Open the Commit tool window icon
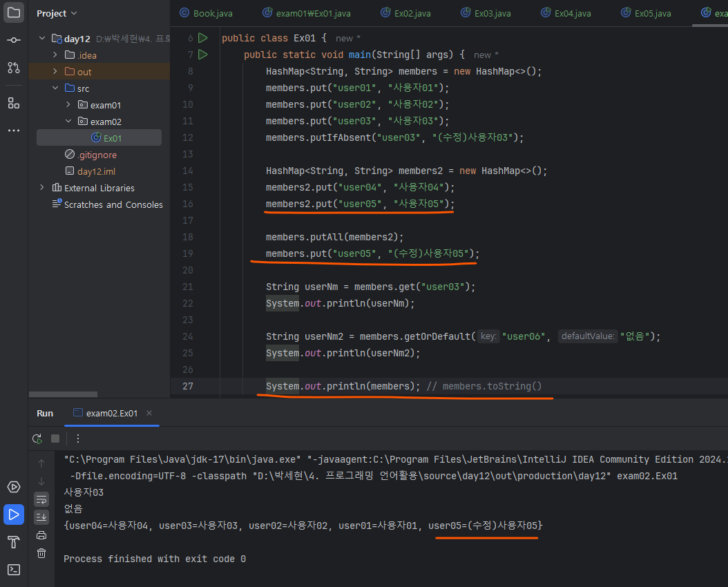Viewport: 728px width, 587px height. [14, 40]
